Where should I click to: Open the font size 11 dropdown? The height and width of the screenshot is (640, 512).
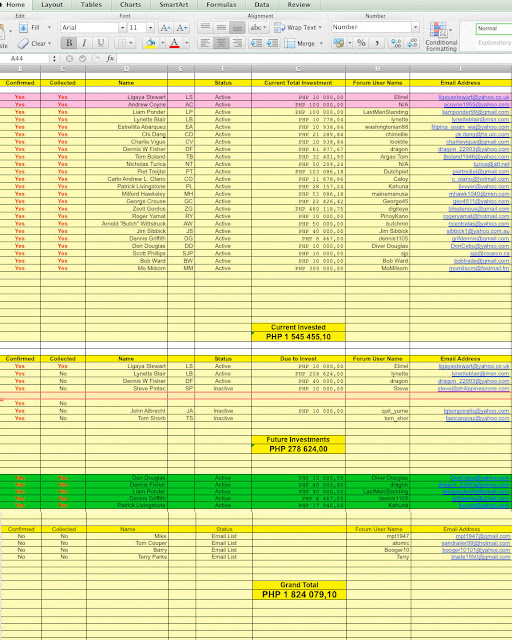[150, 28]
